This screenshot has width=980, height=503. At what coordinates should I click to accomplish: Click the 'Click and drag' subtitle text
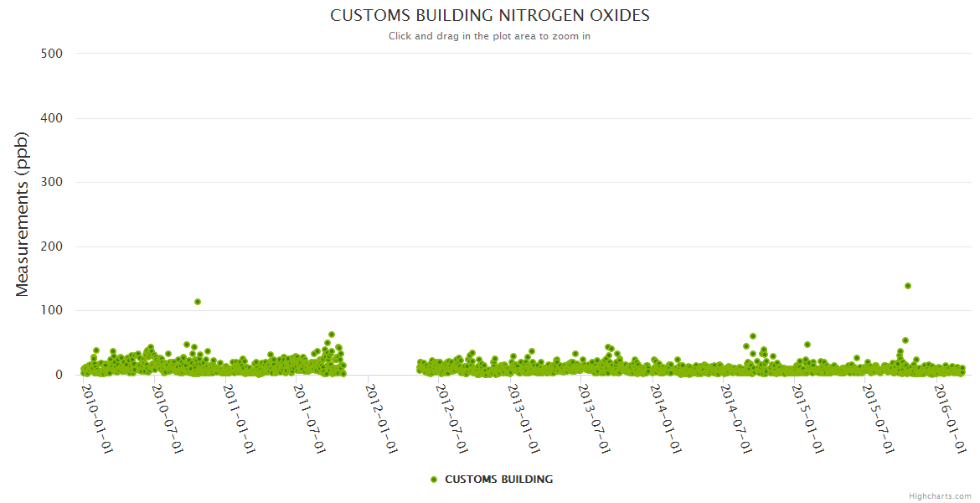489,36
